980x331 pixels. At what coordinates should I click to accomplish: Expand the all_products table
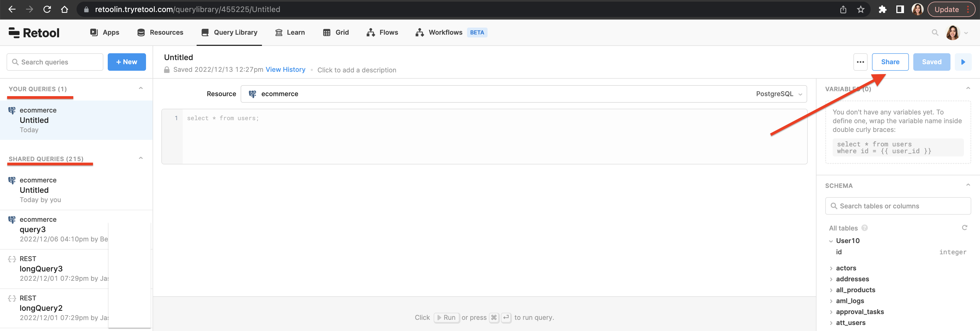click(831, 290)
